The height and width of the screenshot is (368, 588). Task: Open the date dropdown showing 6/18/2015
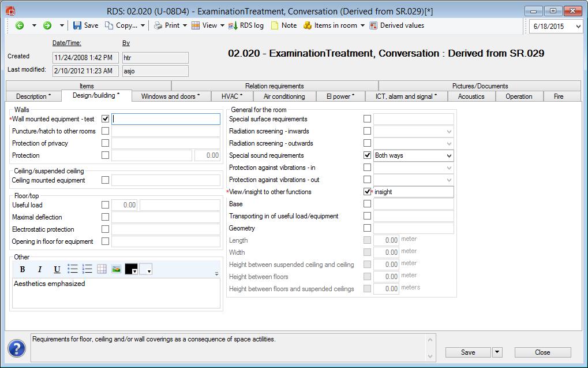coord(577,27)
